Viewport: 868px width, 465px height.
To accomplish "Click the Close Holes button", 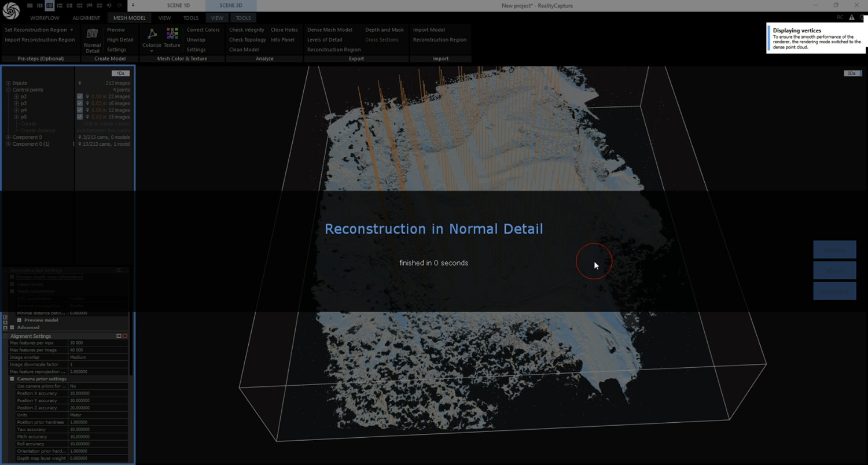I will pyautogui.click(x=284, y=29).
